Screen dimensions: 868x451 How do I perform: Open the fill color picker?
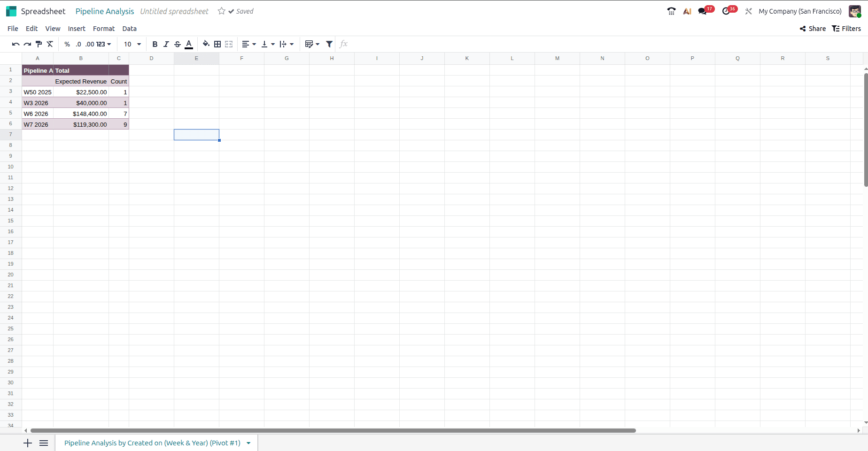click(x=206, y=44)
